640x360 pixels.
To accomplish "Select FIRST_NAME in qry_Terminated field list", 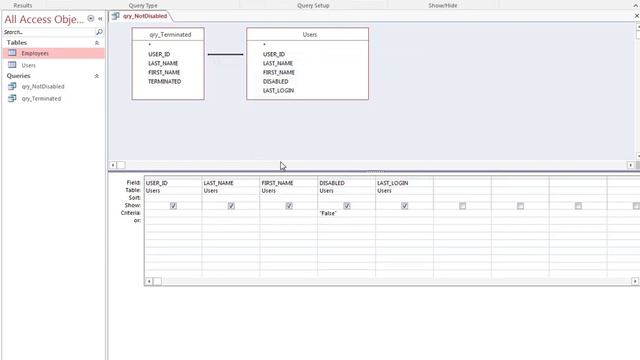I will [x=164, y=72].
